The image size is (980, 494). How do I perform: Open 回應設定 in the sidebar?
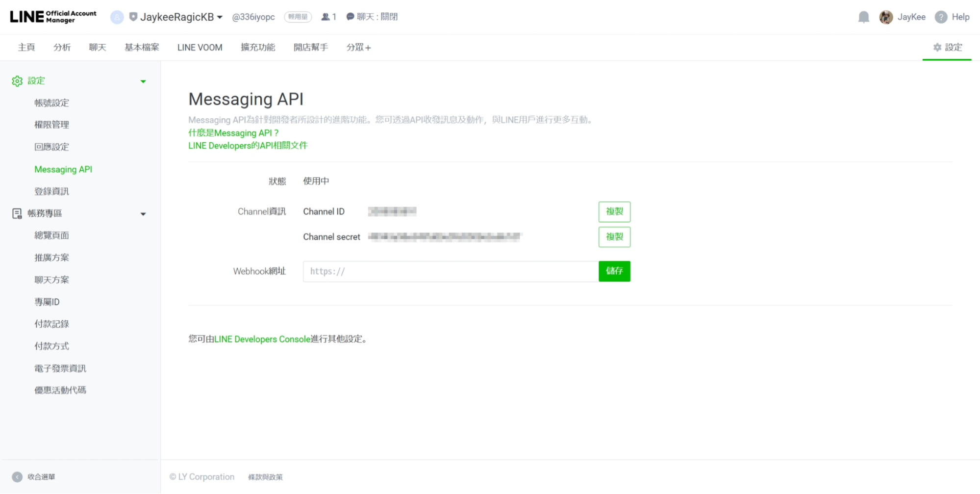coord(51,147)
